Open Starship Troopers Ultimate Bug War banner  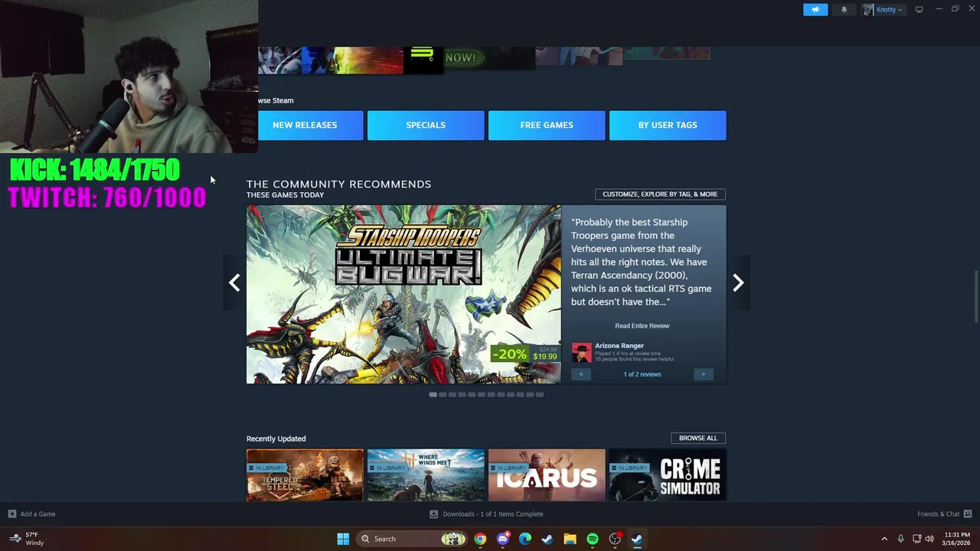tap(403, 294)
